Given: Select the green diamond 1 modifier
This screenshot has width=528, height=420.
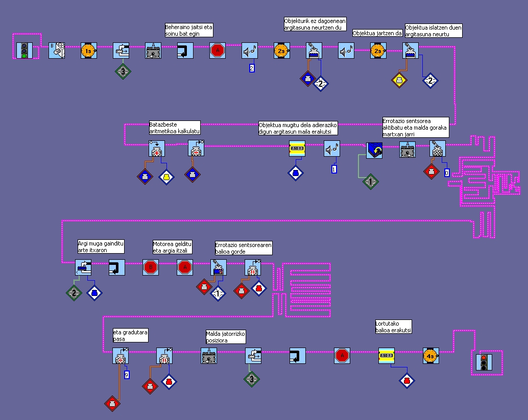Looking at the screenshot, I should pyautogui.click(x=370, y=182).
